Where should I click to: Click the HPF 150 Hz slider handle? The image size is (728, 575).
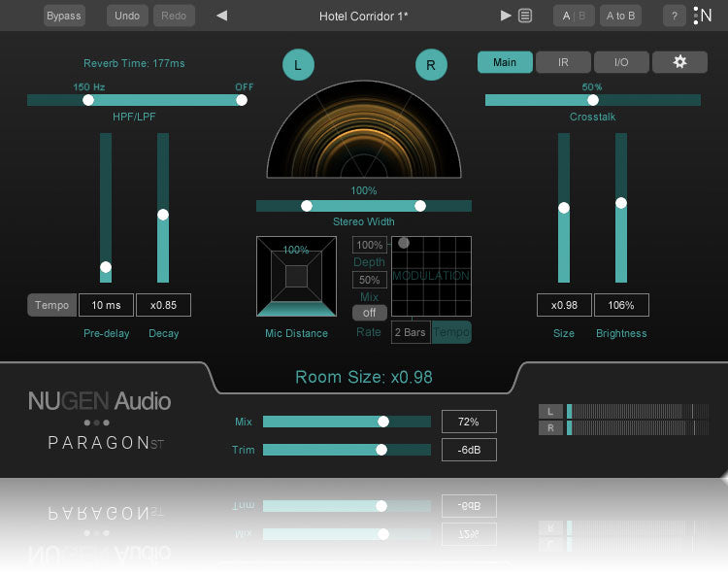(88, 100)
